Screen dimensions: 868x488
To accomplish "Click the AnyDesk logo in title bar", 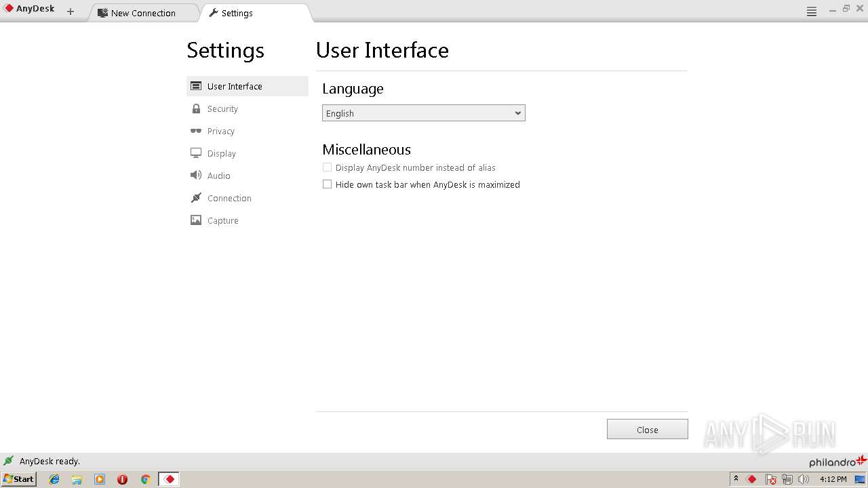I will [9, 9].
